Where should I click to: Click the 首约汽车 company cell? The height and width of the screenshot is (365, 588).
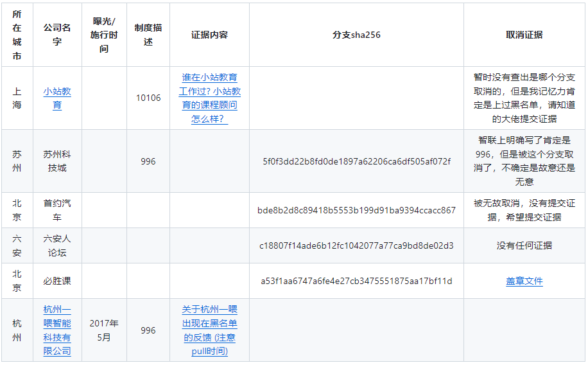pyautogui.click(x=57, y=210)
